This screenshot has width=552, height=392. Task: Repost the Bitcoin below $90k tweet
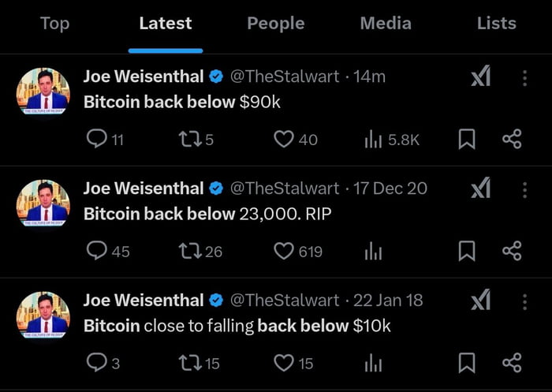[189, 140]
